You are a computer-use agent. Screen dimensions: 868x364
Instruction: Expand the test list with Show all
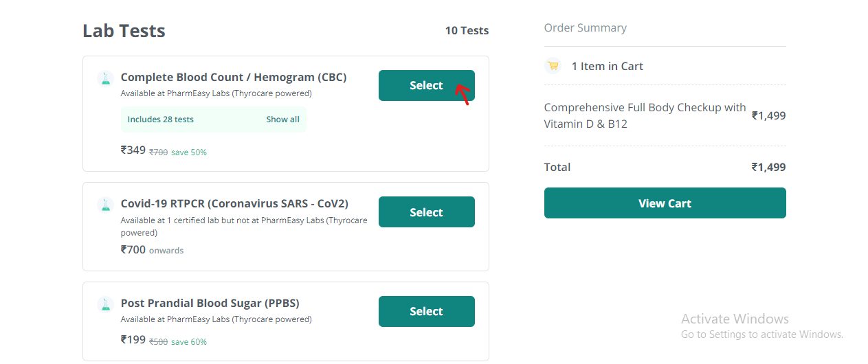pyautogui.click(x=282, y=120)
